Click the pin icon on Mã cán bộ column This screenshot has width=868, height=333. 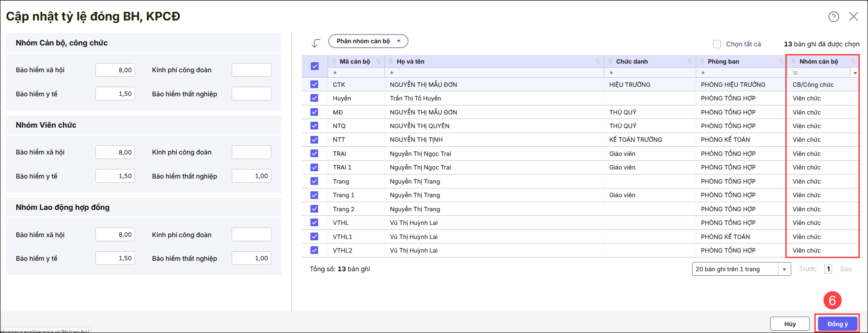pos(334,62)
